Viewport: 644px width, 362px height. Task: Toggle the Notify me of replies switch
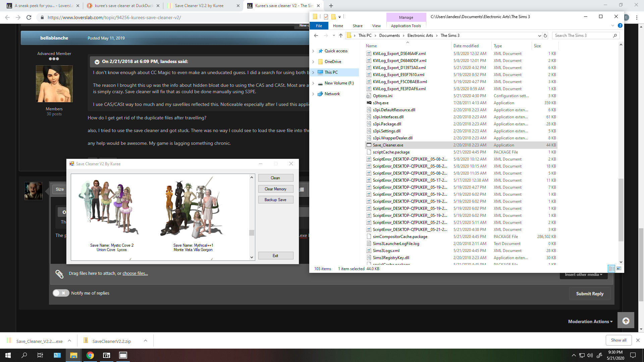click(x=61, y=293)
